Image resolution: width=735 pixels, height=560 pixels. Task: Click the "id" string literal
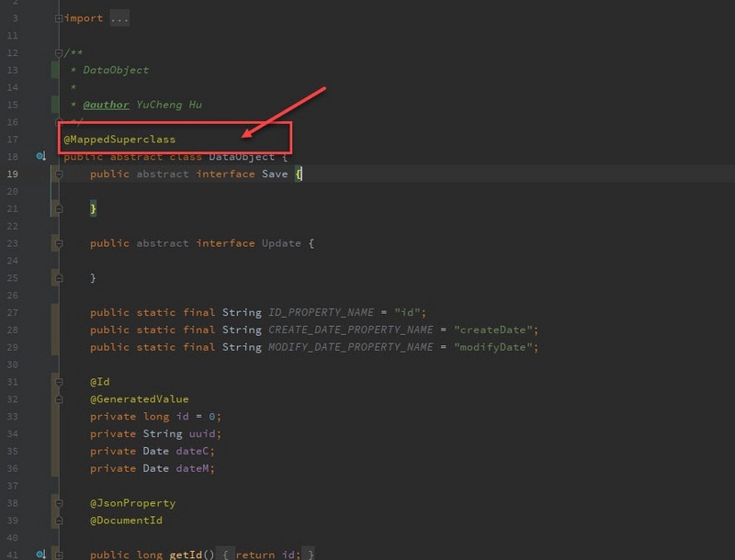[407, 312]
